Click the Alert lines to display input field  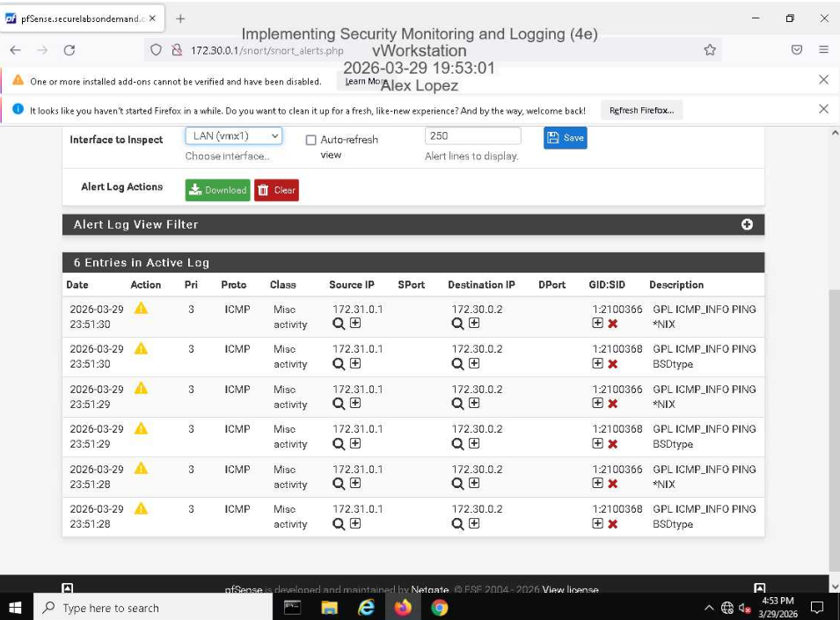click(472, 136)
